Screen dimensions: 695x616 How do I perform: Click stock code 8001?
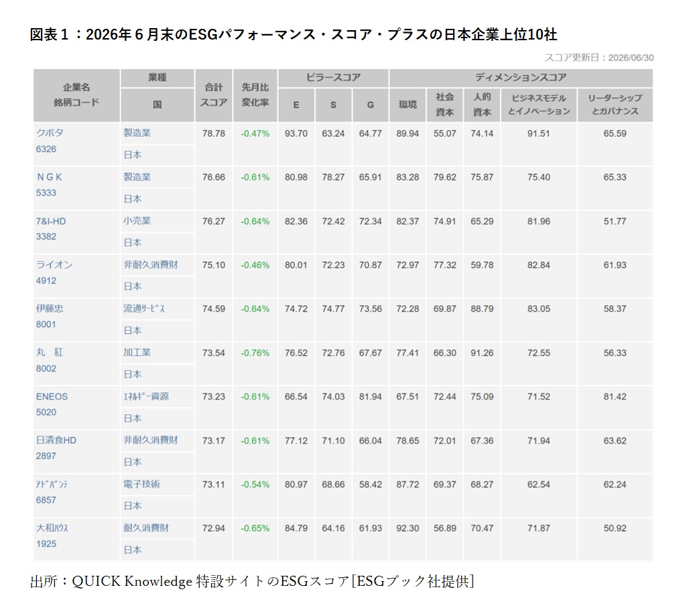point(46,324)
